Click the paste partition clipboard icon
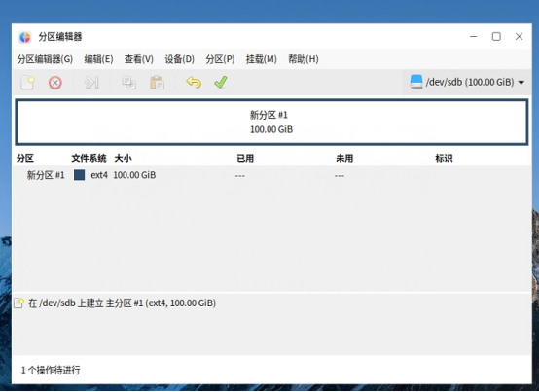The height and width of the screenshot is (392, 539). [157, 83]
